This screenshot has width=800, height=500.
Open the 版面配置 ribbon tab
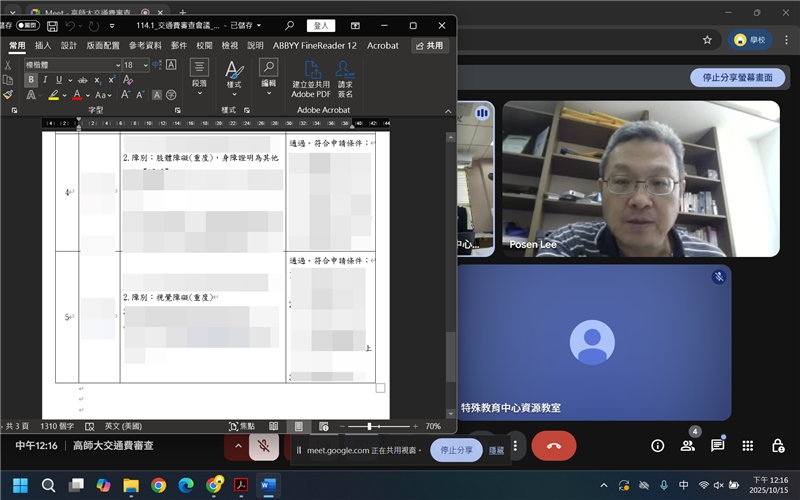[103, 46]
